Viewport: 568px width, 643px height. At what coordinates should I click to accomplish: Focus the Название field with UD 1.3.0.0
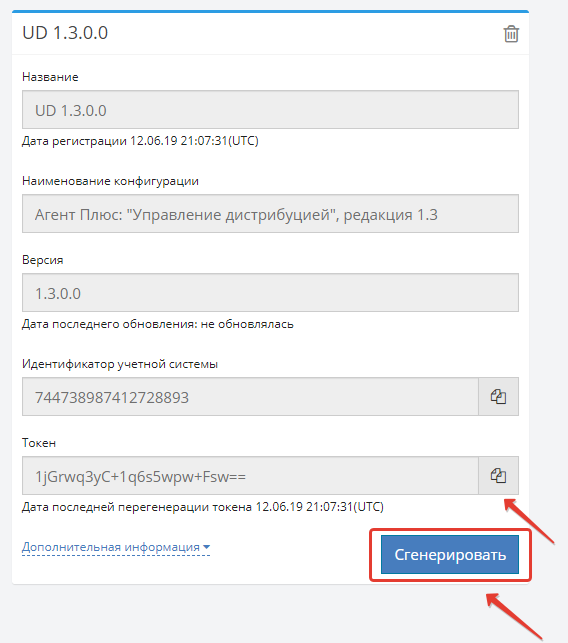coord(270,109)
